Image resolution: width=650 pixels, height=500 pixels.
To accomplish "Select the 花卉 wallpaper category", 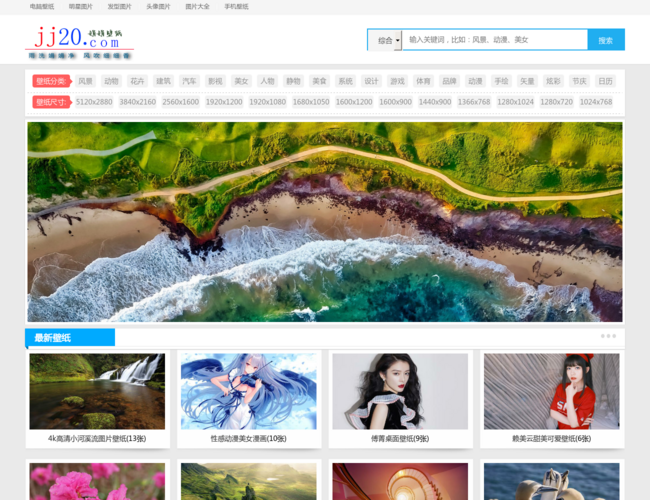I will [137, 81].
